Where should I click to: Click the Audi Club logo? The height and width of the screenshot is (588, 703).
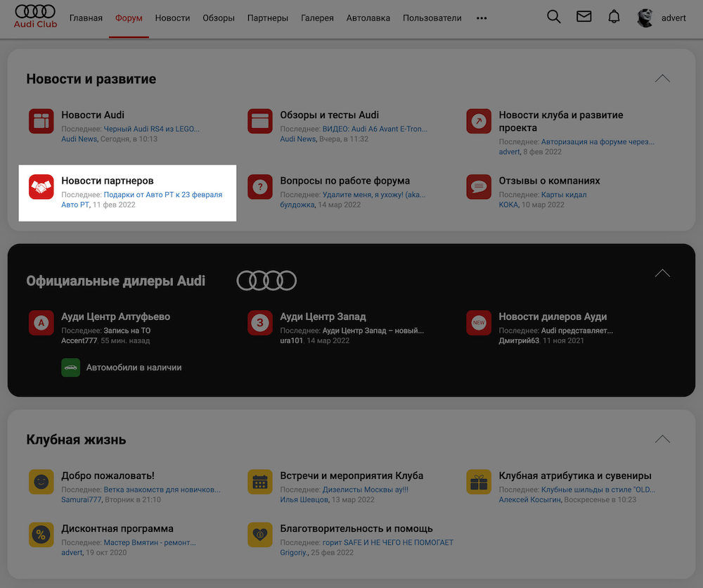(35, 17)
